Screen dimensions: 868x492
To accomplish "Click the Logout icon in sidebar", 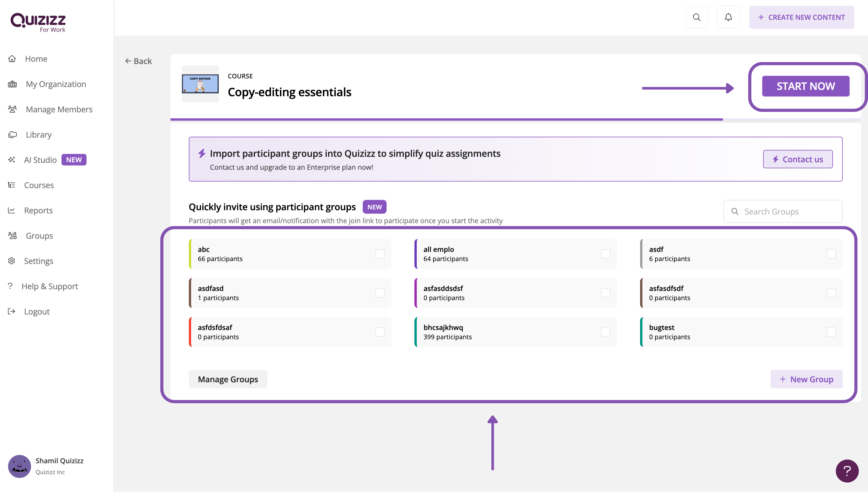I will tap(11, 312).
